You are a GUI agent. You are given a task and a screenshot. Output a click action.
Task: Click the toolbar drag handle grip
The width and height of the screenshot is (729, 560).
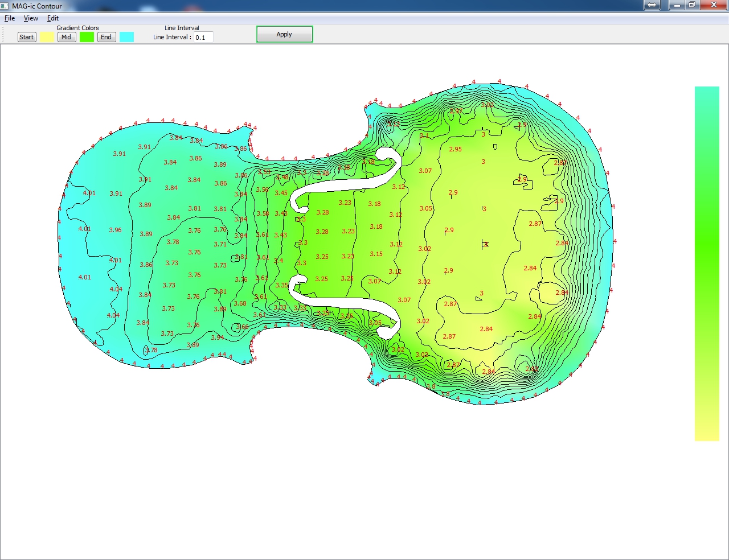[x=3, y=34]
